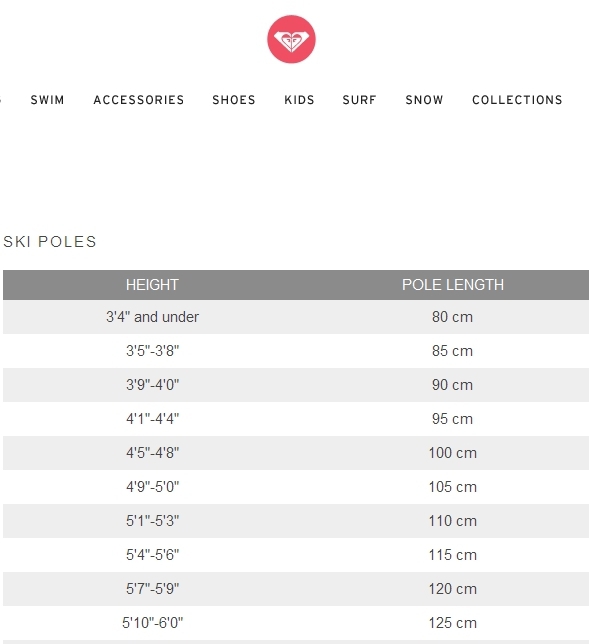This screenshot has width=589, height=644.
Task: Open the Swim menu
Action: tap(48, 100)
